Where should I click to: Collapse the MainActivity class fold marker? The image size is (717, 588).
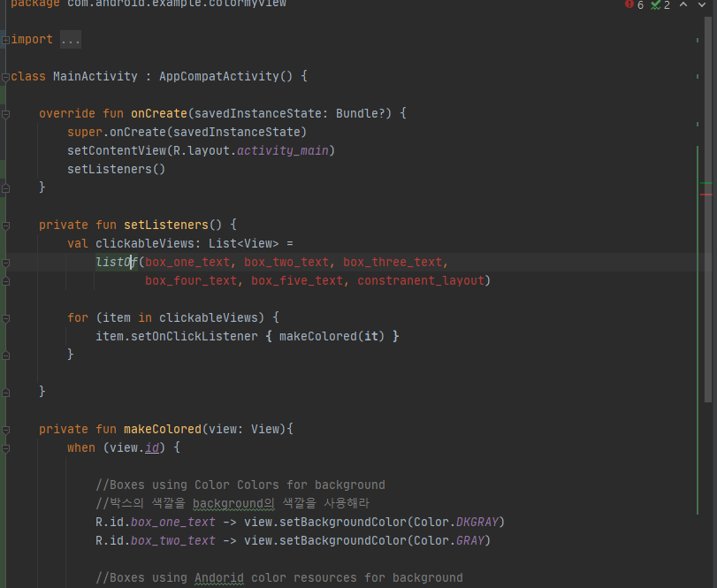pos(5,77)
